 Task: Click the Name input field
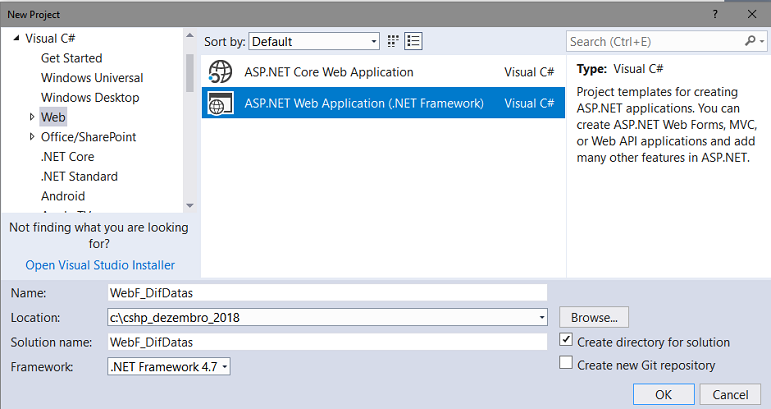point(327,292)
